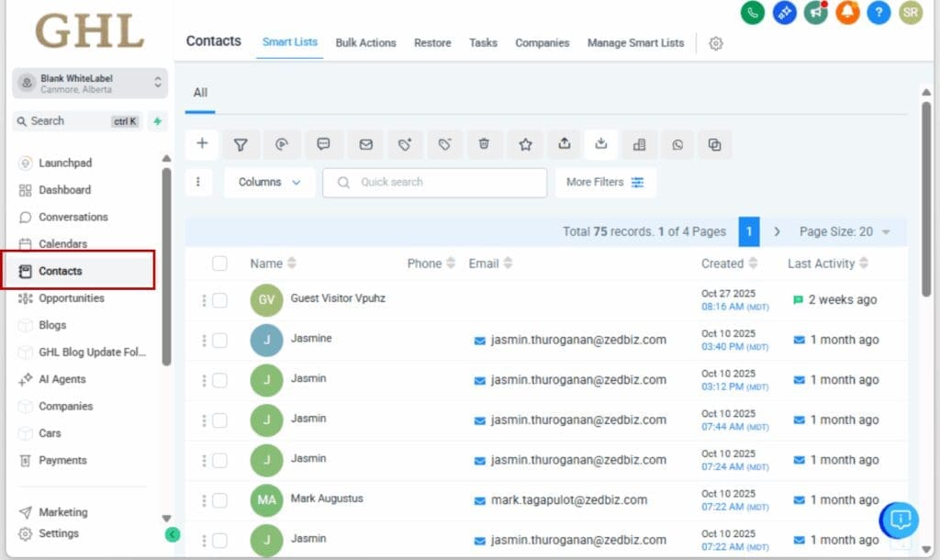The image size is (940, 560).
Task: Open the WhatsApp icon in the toolbar
Action: click(x=677, y=144)
